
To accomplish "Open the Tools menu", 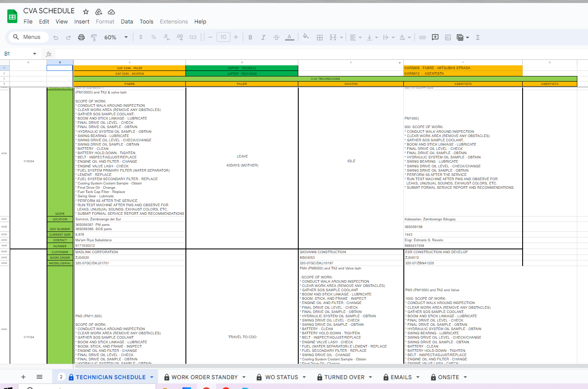I will 147,22.
